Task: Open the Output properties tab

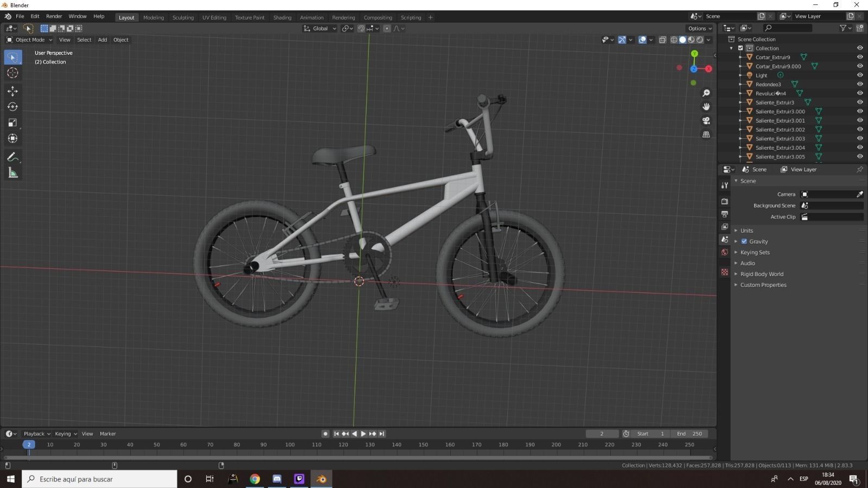Action: pos(725,214)
